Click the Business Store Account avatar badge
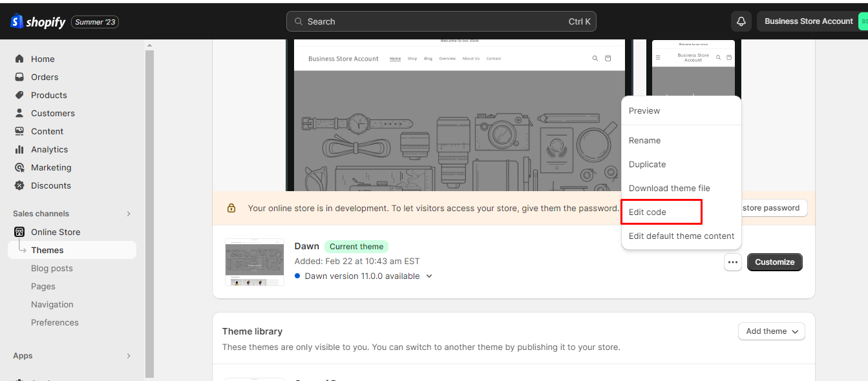Viewport: 868px width, 381px height. [x=863, y=21]
